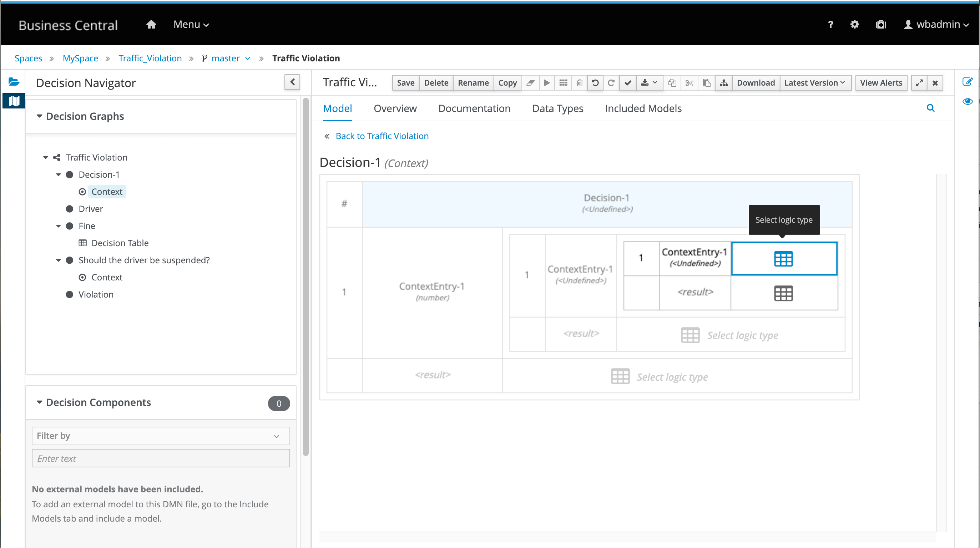Click the blue logic type grid cell
Image resolution: width=980 pixels, height=548 pixels.
point(783,259)
